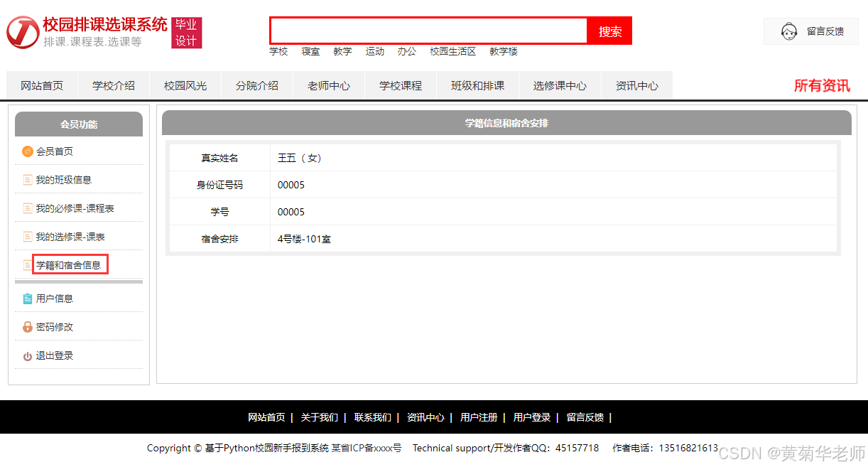The width and height of the screenshot is (868, 467).
Task: Open 老师中心 navigation tab
Action: click(329, 85)
